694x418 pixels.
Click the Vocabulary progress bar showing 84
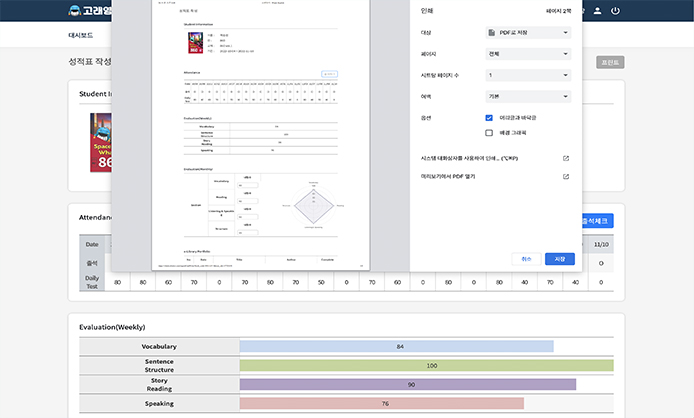tap(396, 346)
